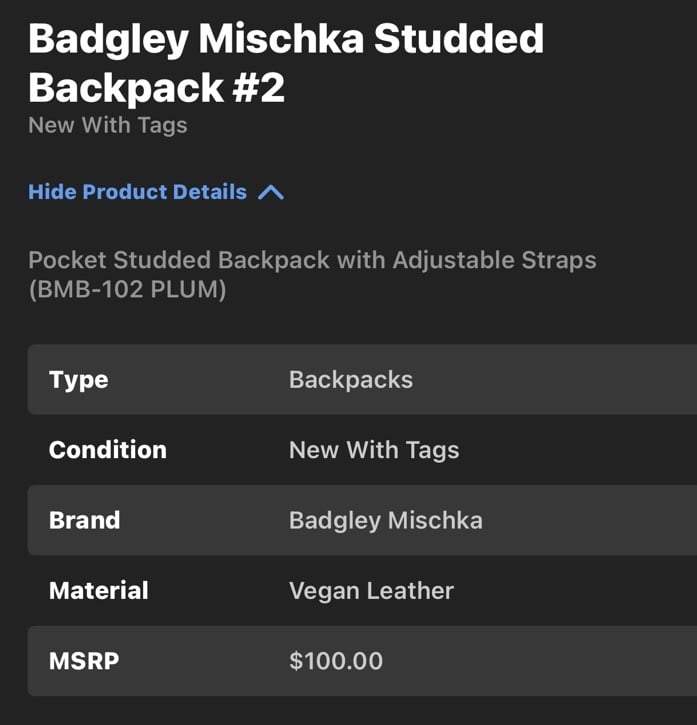
Task: Select the Brand row label
Action: point(85,520)
